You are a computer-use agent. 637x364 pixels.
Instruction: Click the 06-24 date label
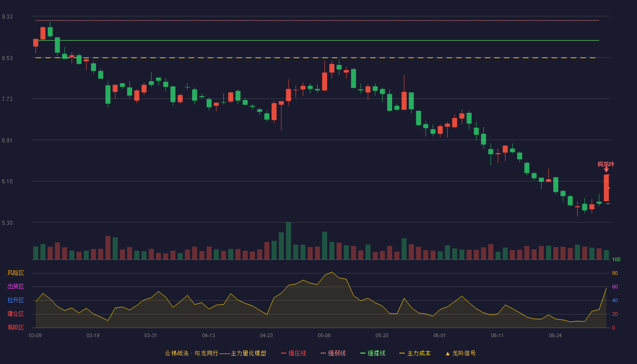(x=555, y=335)
